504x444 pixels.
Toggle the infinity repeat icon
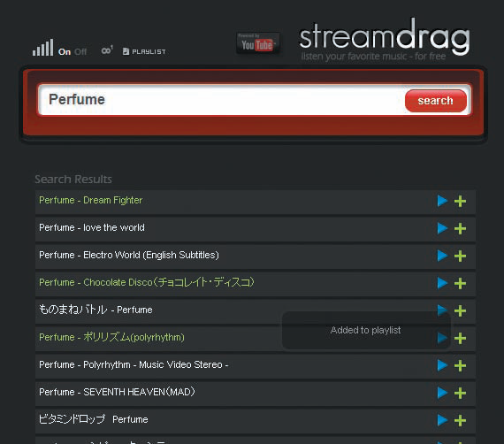coord(107,50)
